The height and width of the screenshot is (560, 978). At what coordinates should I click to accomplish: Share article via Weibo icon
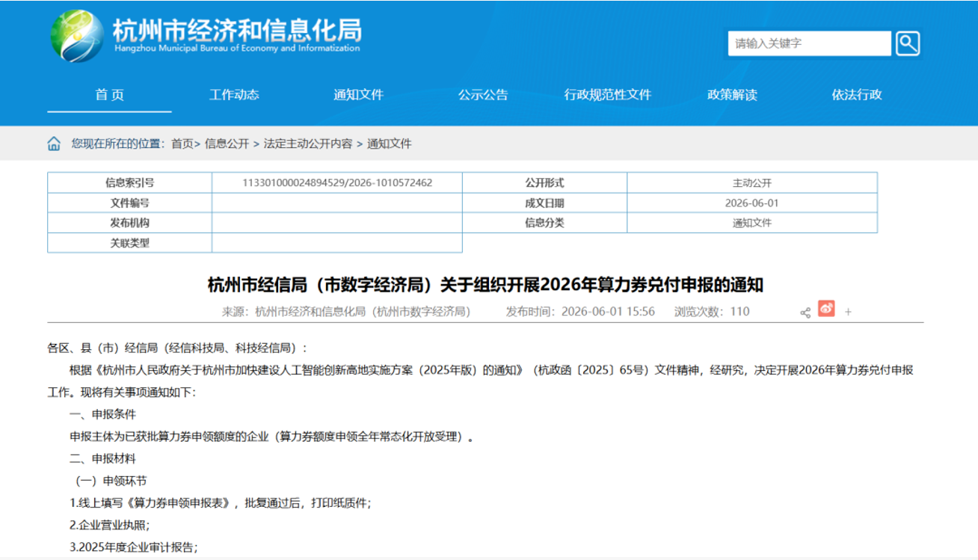(x=826, y=309)
